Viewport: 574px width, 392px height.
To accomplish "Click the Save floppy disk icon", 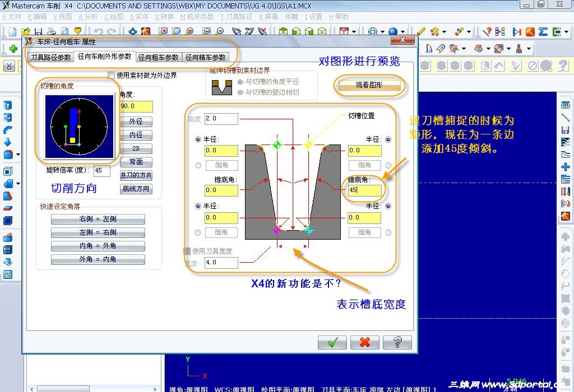I will point(39,31).
